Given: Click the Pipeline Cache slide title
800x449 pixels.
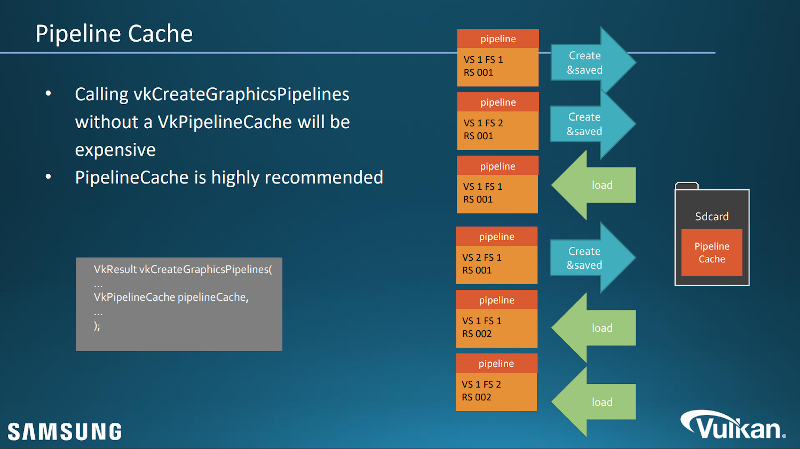Looking at the screenshot, I should pyautogui.click(x=114, y=34).
